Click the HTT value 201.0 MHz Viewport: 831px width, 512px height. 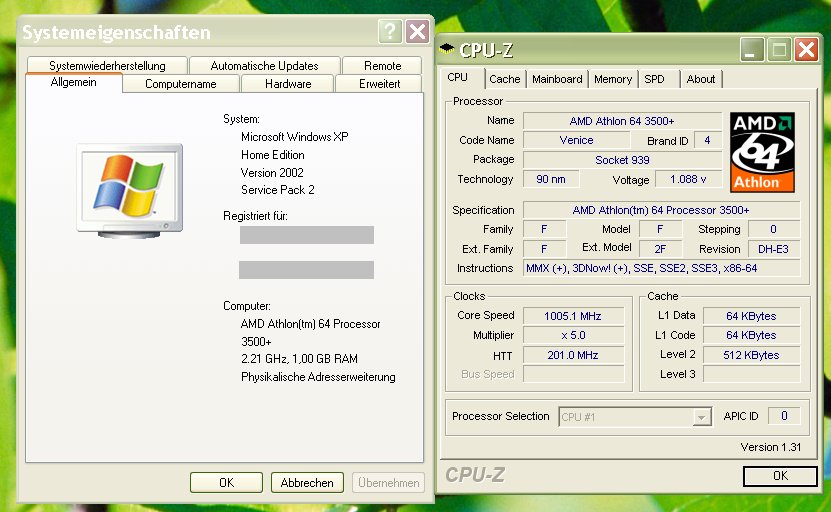(x=573, y=355)
